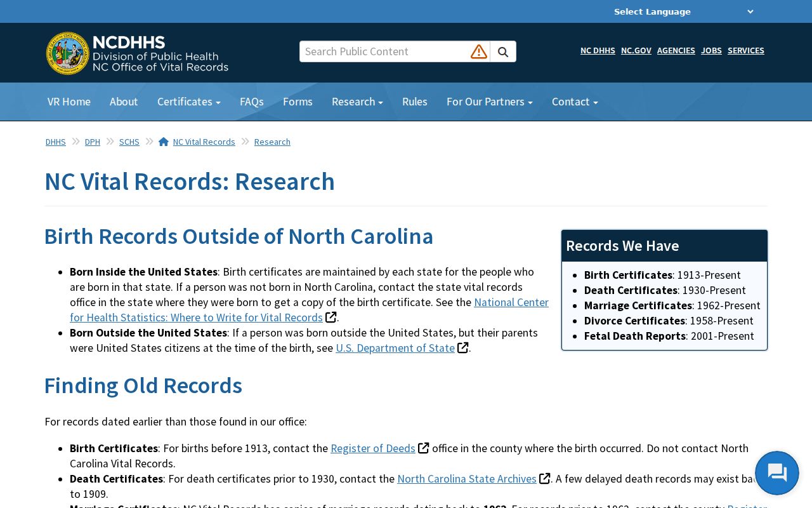Click the DPH breadcrumb link
The height and width of the screenshot is (508, 812).
93,142
